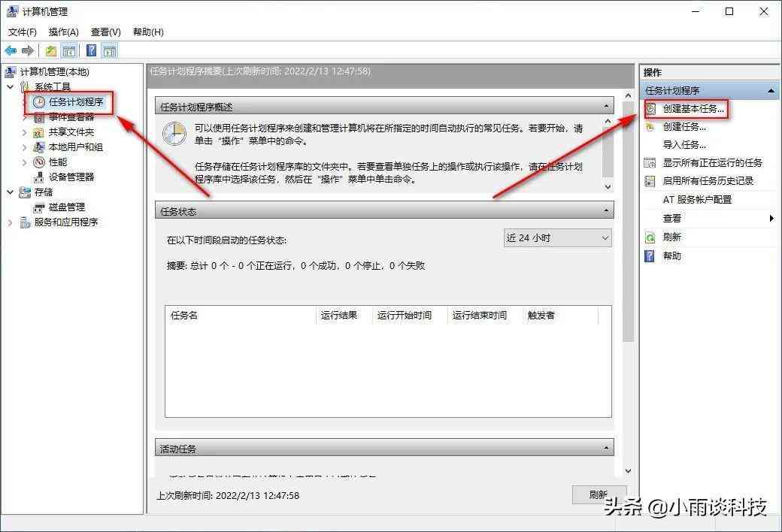The width and height of the screenshot is (782, 532).
Task: Open the 帮助(H) menu
Action: [148, 32]
